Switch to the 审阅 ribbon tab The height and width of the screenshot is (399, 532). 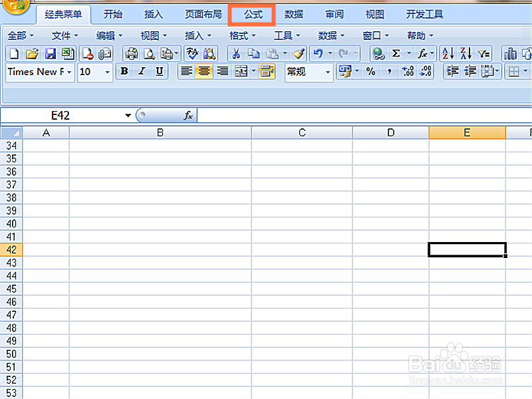click(x=334, y=15)
